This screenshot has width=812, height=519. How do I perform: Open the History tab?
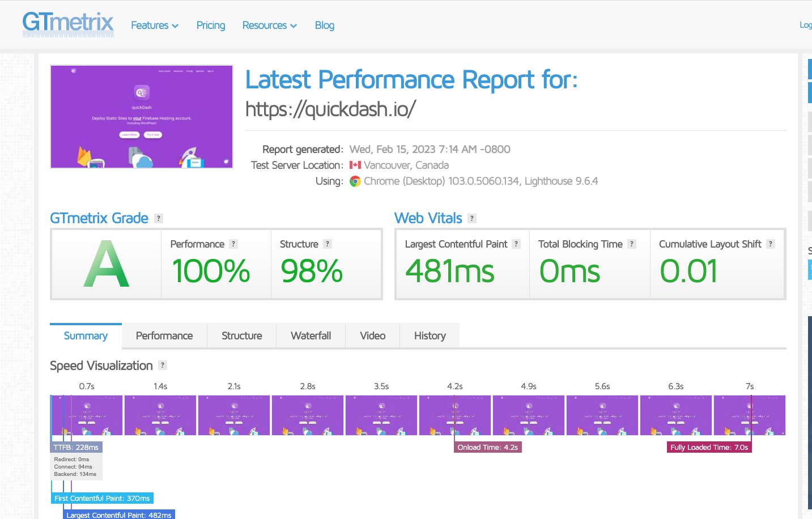429,335
